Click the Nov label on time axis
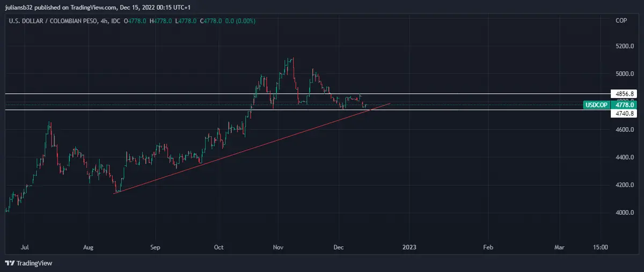644x272 pixels. pyautogui.click(x=277, y=247)
